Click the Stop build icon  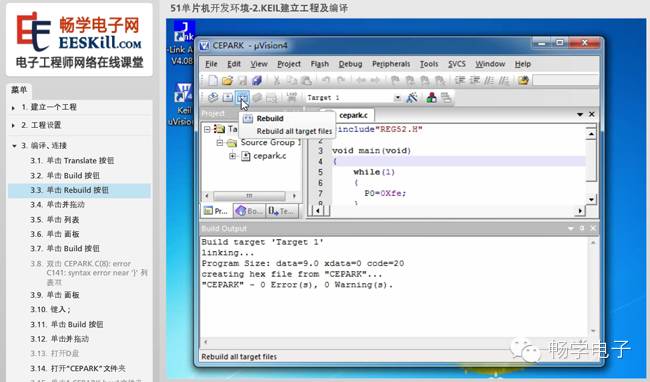click(x=272, y=98)
